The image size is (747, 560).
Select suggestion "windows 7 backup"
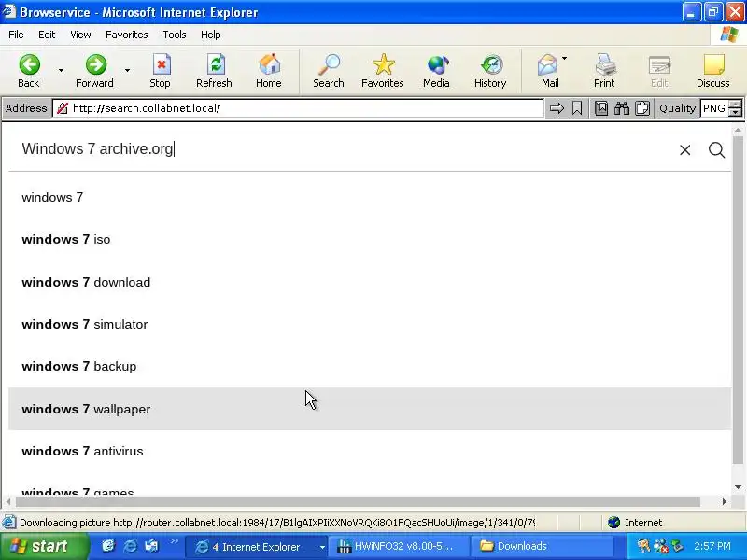coord(370,366)
